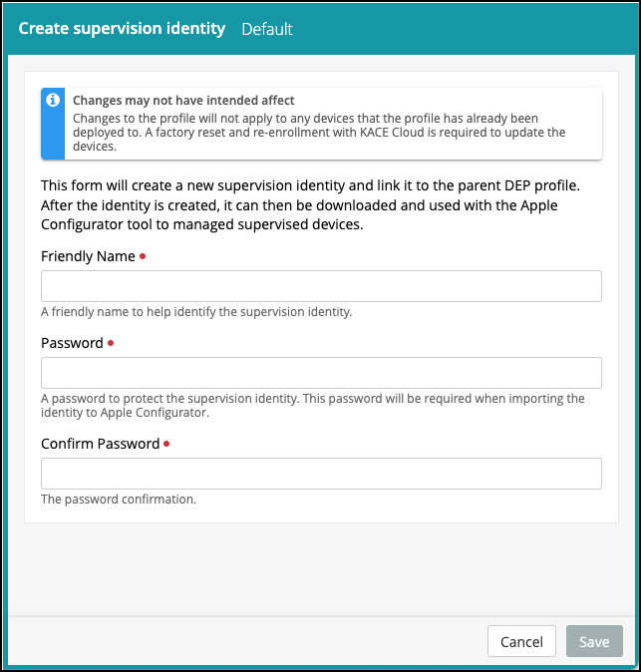Click the paragraph describing the parent DEP profile
Image resolution: width=641 pixels, height=672 pixels.
[311, 204]
